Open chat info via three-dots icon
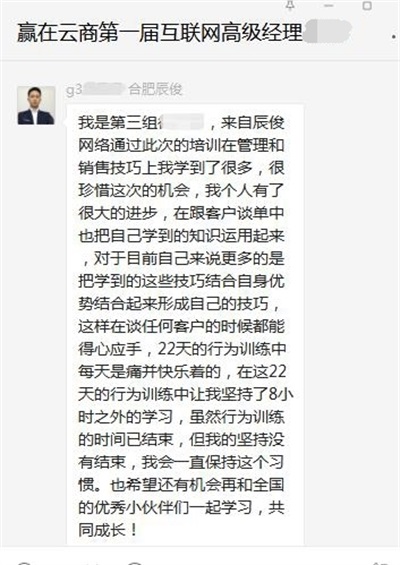 coord(394,37)
